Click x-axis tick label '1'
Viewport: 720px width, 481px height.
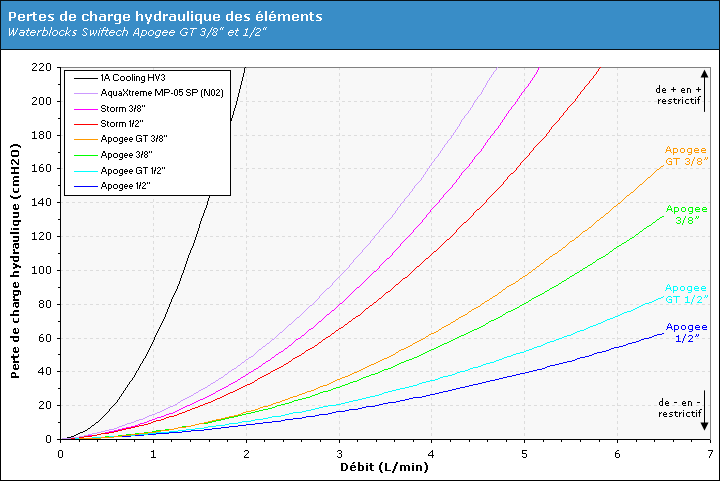tap(153, 454)
